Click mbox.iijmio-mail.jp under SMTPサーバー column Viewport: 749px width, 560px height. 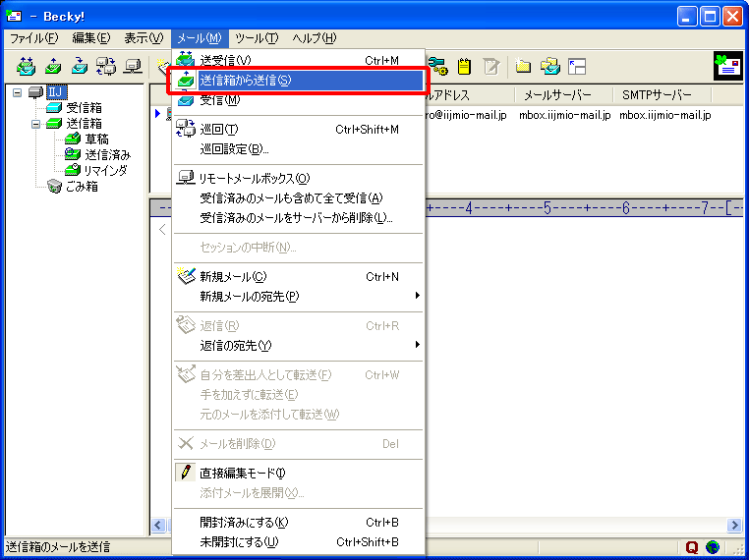click(665, 116)
